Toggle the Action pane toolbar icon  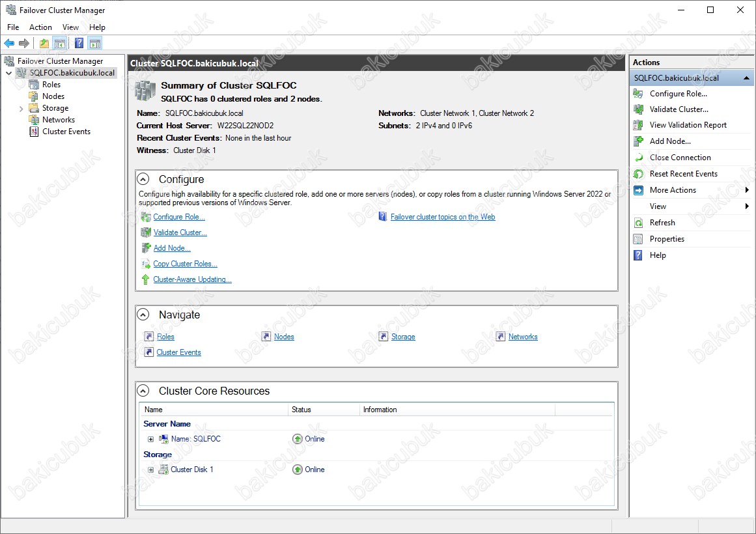[x=95, y=44]
